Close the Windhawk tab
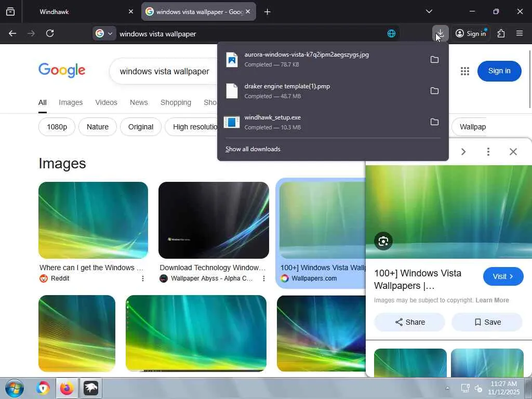The width and height of the screenshot is (532, 399). coord(130,11)
